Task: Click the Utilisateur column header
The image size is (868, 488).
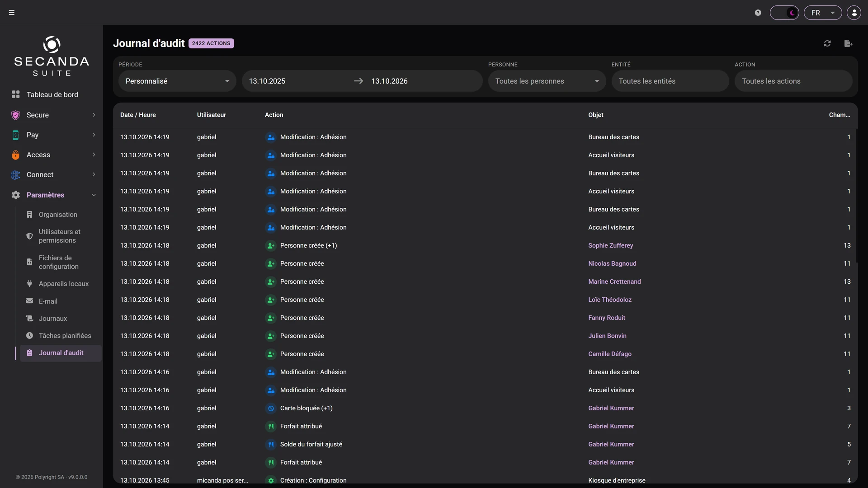Action: 212,115
